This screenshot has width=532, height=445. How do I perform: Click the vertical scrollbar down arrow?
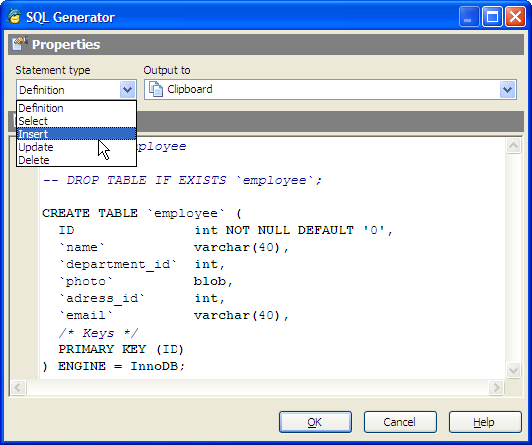(513, 370)
